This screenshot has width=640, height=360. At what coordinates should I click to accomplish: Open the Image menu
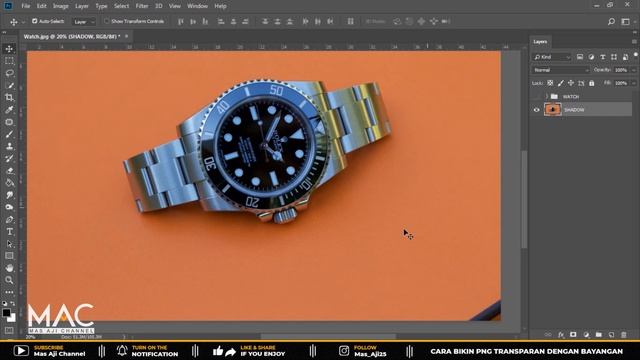pos(60,6)
